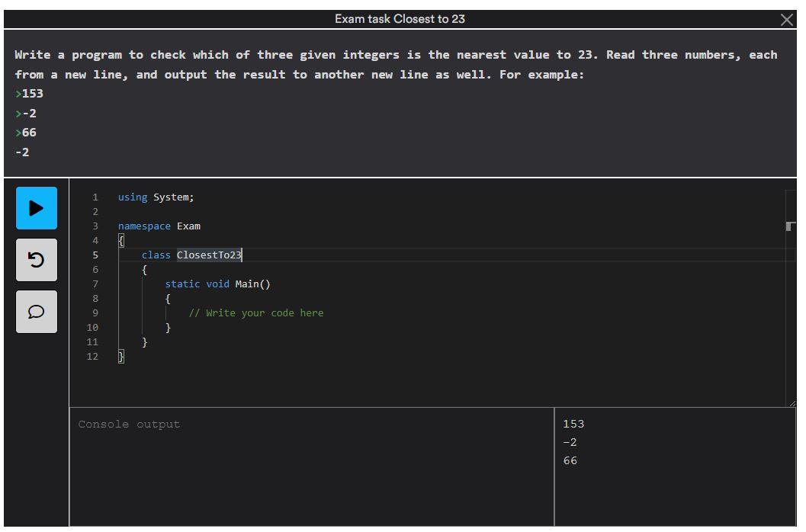
Task: Close the Exam task dialog with X
Action: click(x=786, y=20)
